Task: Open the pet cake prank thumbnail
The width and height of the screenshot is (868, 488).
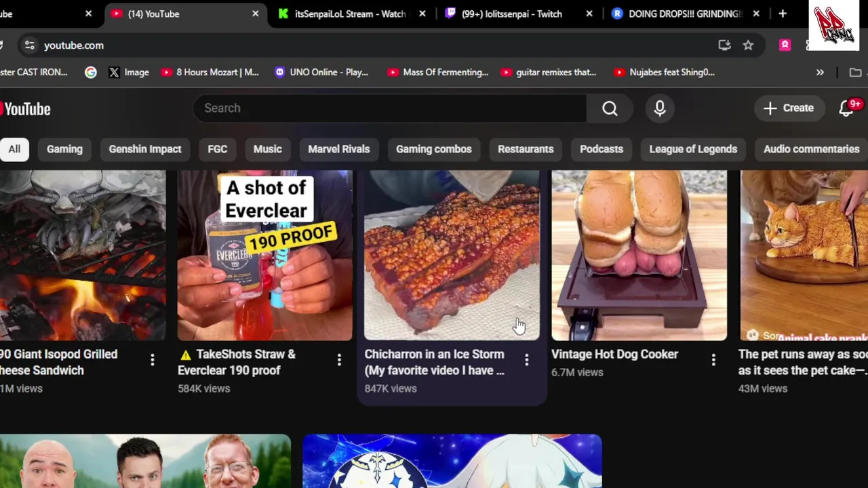Action: [x=804, y=255]
